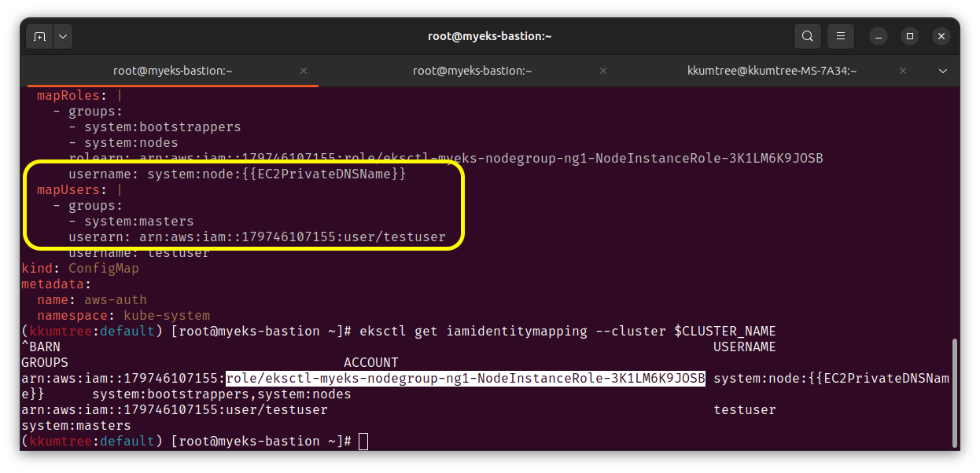The height and width of the screenshot is (473, 980).
Task: Maximize the terminal window
Action: pos(910,36)
